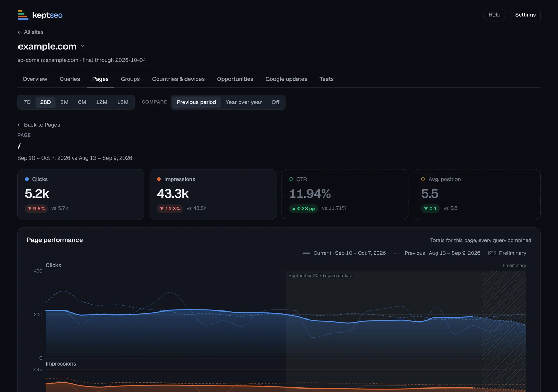Click the Back to Pages arrow icon
Image resolution: width=558 pixels, height=392 pixels.
click(20, 125)
